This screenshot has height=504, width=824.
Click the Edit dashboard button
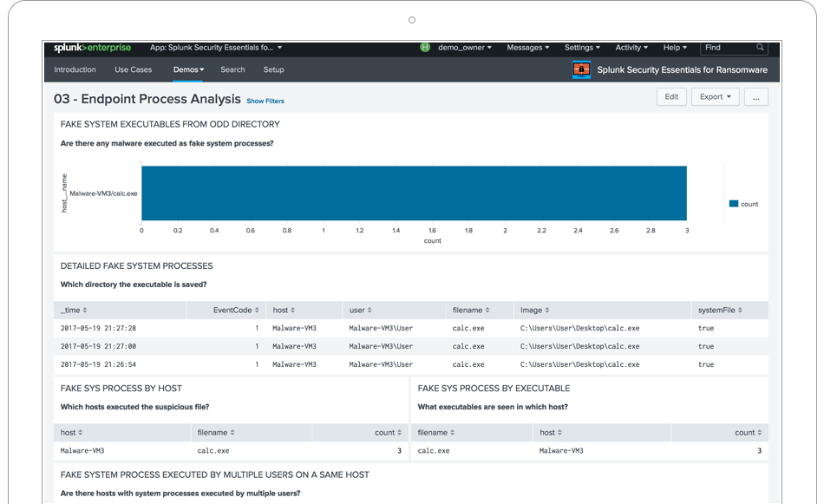click(671, 97)
